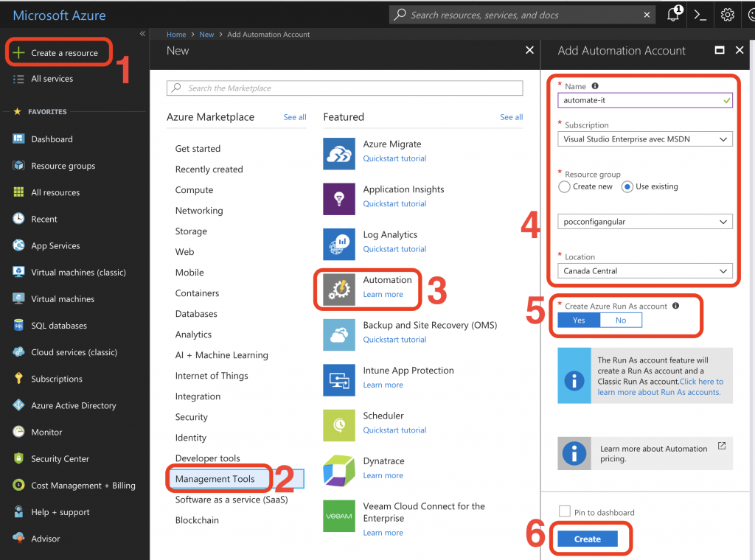Select Databases marketplace category
This screenshot has height=560, width=755.
[x=196, y=314]
